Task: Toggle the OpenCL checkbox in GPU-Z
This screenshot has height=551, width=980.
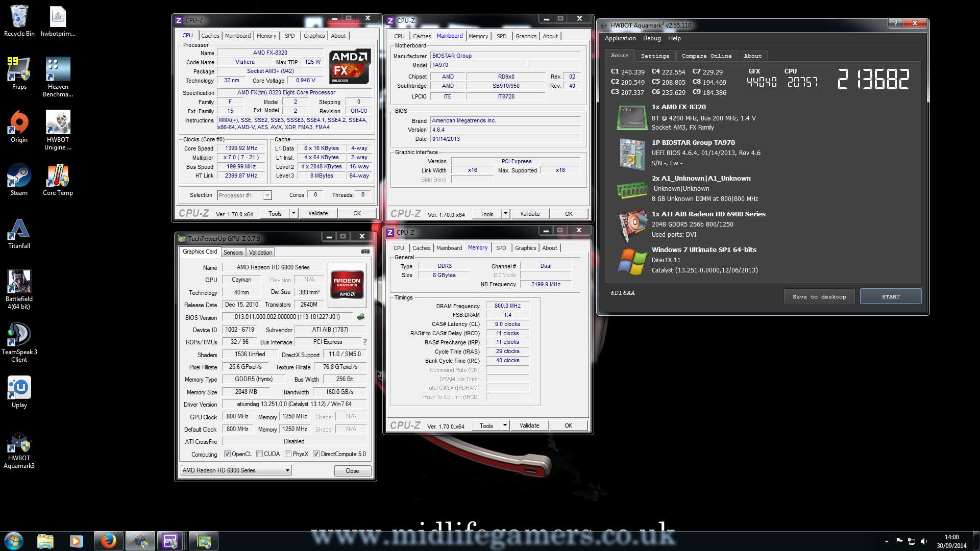Action: [x=227, y=454]
